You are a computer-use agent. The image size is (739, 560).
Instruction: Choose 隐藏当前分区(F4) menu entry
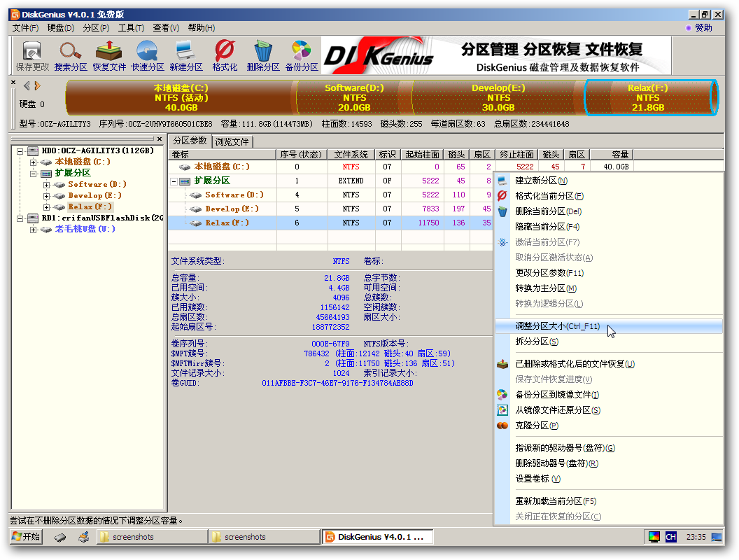point(608,227)
